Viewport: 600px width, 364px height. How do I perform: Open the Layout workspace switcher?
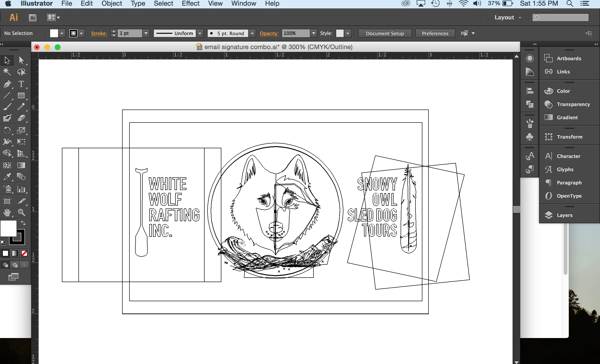(x=508, y=17)
